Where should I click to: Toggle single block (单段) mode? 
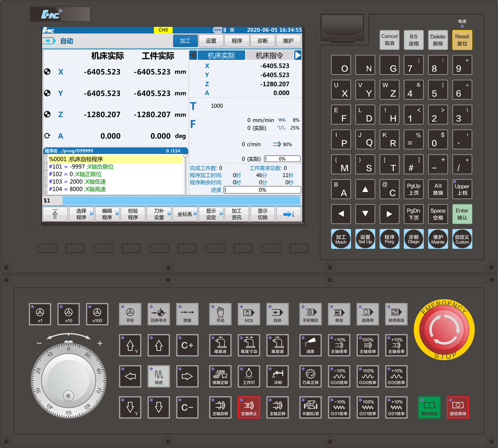click(x=339, y=314)
